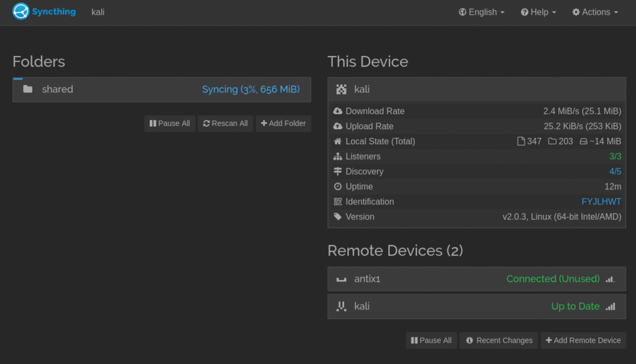The width and height of the screenshot is (636, 364).
Task: Click the Listeners network icon
Action: click(337, 157)
